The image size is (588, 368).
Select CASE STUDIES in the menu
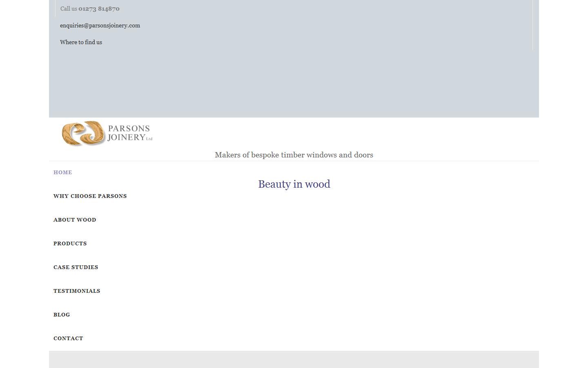pos(76,267)
